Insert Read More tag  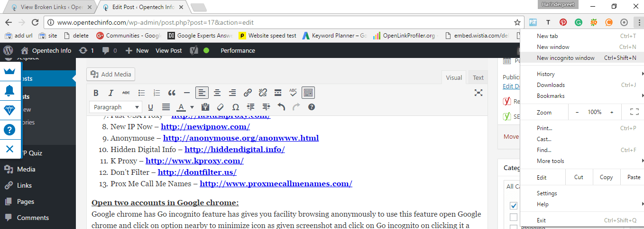[x=278, y=93]
